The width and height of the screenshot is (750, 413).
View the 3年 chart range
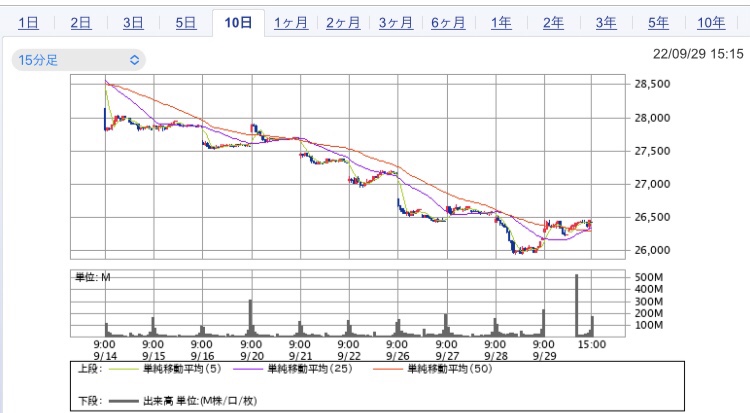606,22
